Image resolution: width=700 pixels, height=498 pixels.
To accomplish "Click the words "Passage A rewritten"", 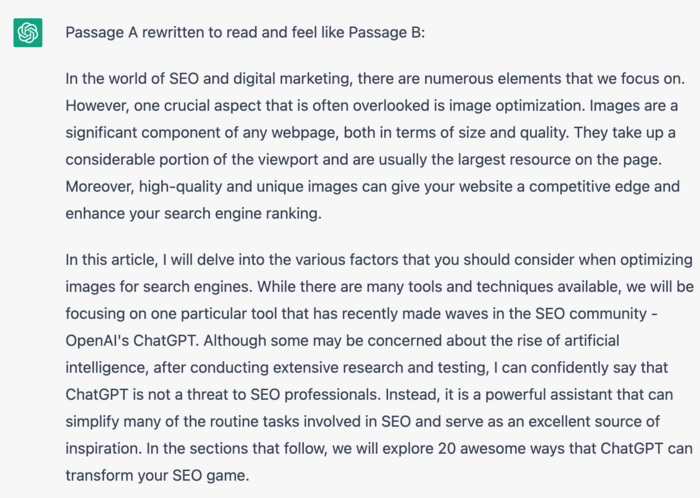I will coord(132,32).
